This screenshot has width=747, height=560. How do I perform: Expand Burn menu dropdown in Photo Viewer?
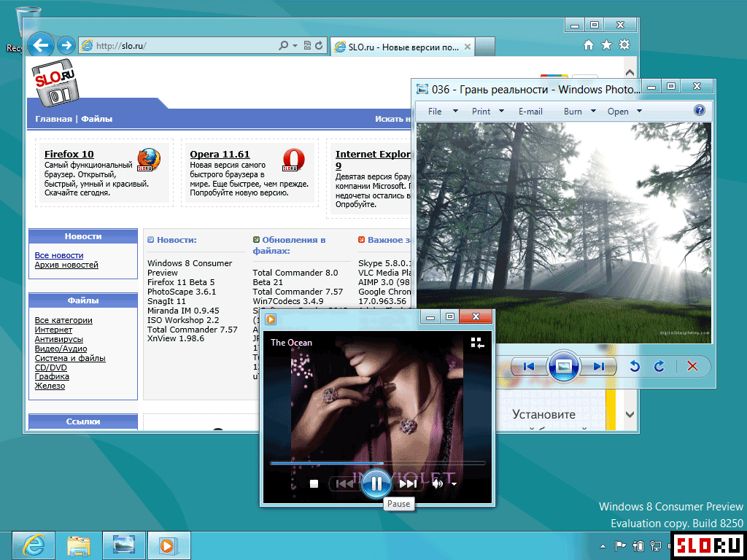coord(593,111)
